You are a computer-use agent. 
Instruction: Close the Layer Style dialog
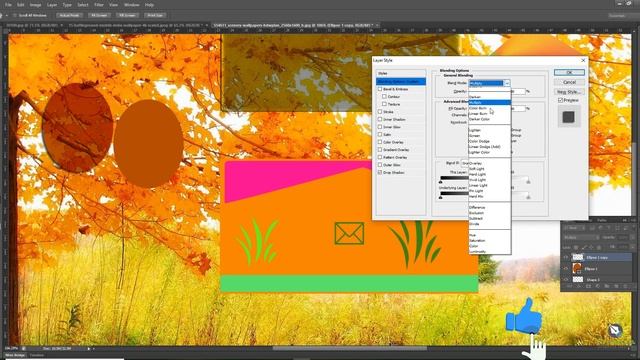click(x=583, y=60)
